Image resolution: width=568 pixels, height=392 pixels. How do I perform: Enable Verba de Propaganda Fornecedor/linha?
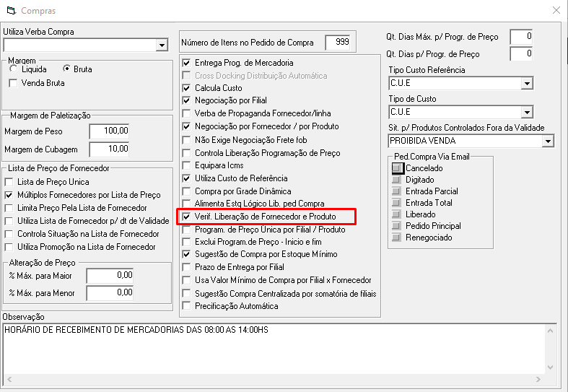coord(186,113)
